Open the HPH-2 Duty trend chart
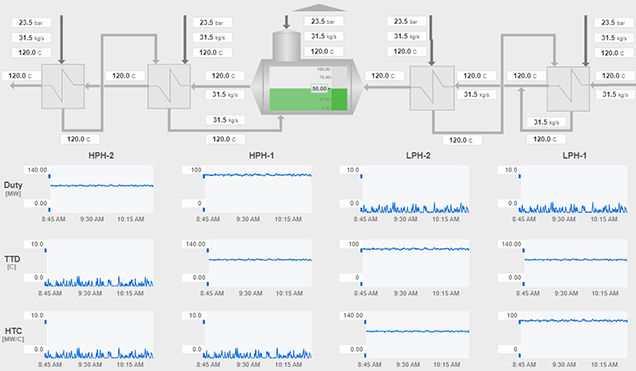The width and height of the screenshot is (636, 371). point(101,189)
